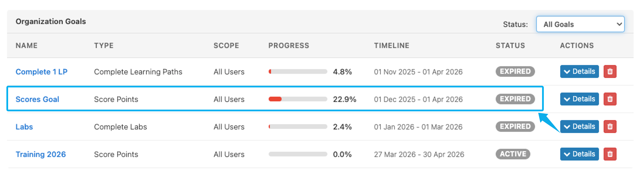Click the Labs goal name

24,127
